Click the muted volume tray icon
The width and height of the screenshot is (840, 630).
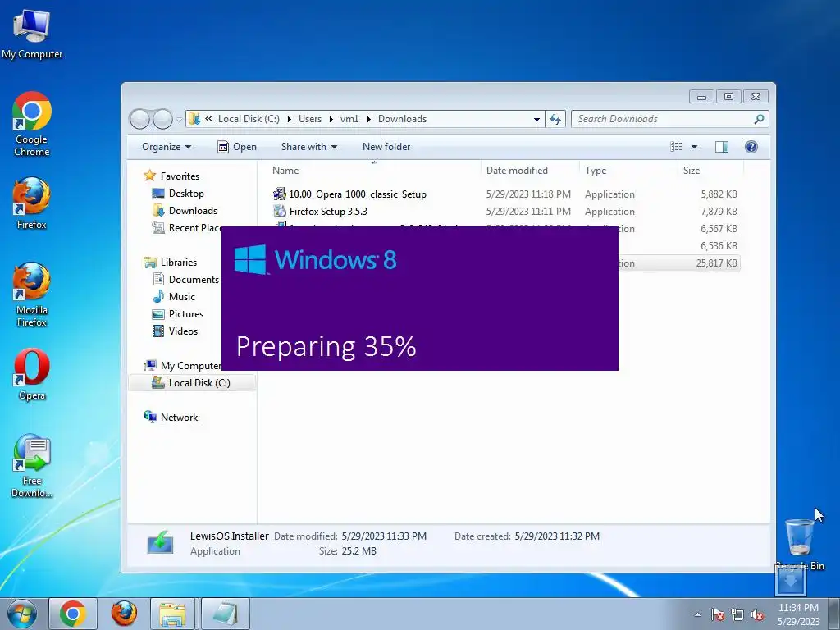[757, 614]
